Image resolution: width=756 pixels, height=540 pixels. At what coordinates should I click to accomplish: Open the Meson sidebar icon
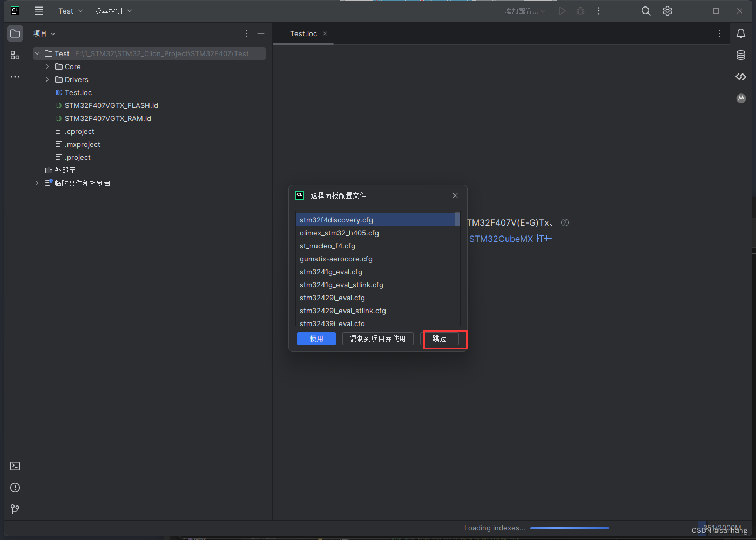point(741,98)
